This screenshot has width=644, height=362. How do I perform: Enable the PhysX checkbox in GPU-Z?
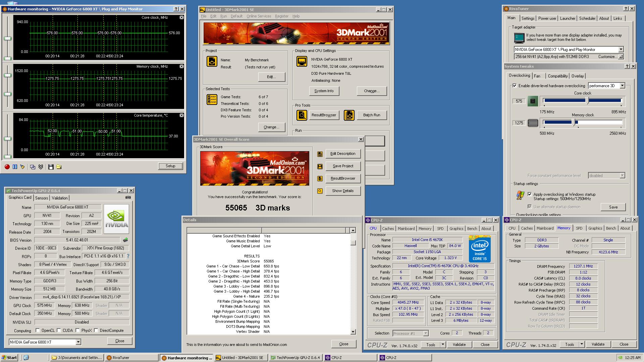point(78,330)
